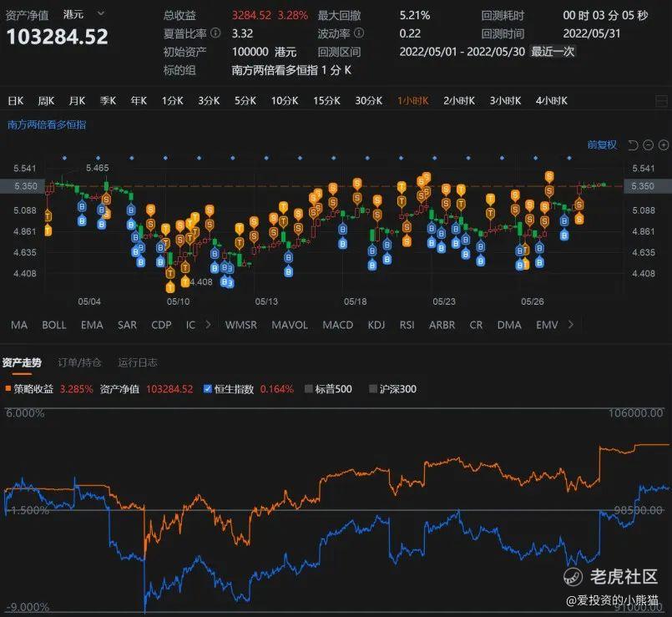Select the 2小时K timeframe
Image resolution: width=672 pixels, height=617 pixels.
[x=459, y=101]
